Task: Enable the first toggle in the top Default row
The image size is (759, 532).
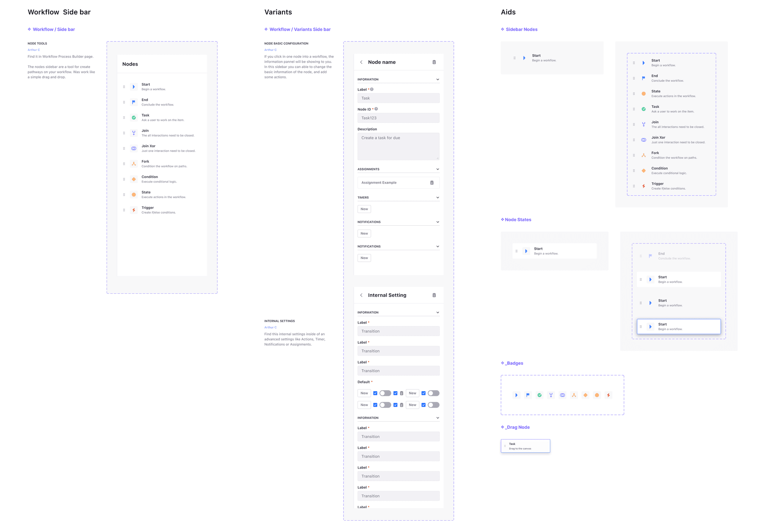Action: coord(385,393)
